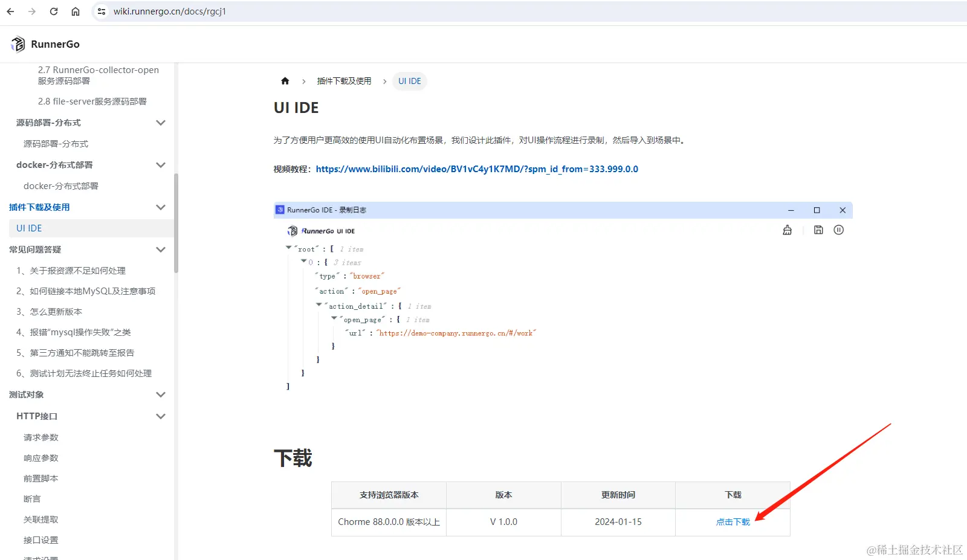The image size is (967, 560).
Task: Open FAQ 3、怎么更新版本
Action: 49,312
